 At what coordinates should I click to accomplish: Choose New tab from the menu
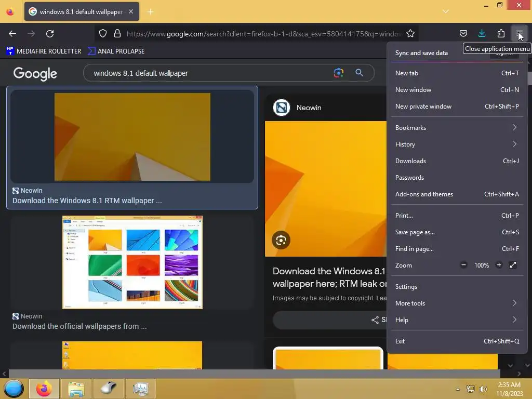(x=457, y=73)
